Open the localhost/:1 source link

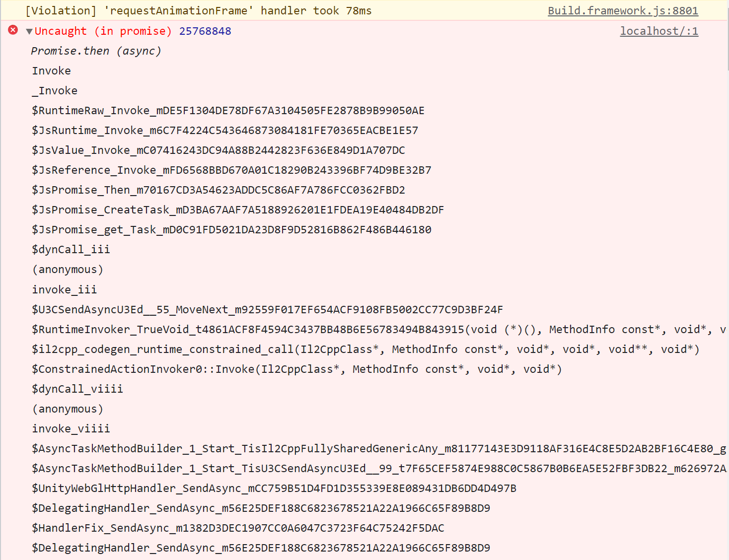tap(659, 31)
